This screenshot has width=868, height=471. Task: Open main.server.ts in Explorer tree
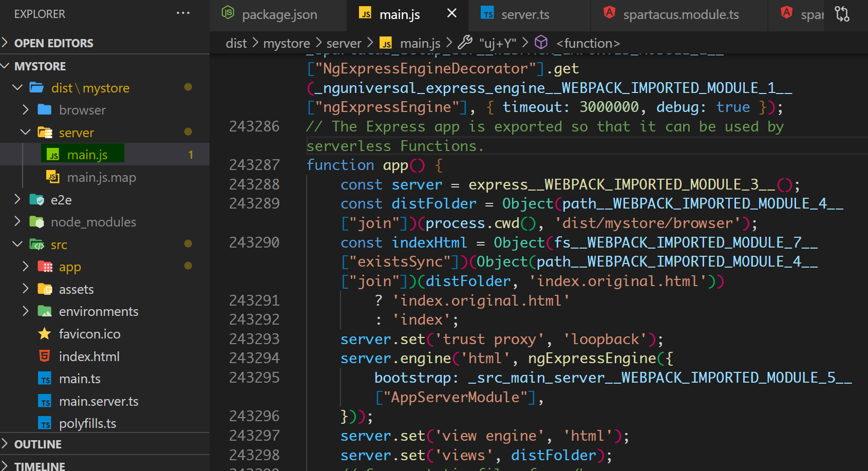click(x=105, y=401)
